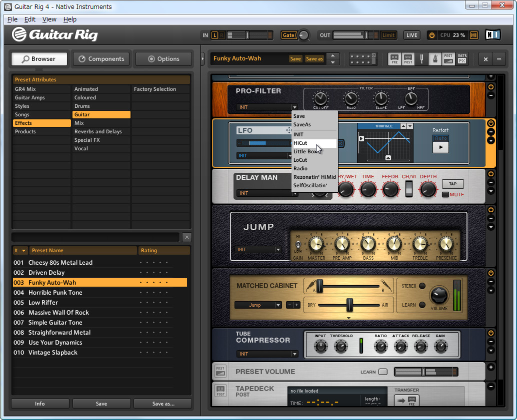The height and width of the screenshot is (420, 517).
Task: Switch off the Pro-Filter power button
Action: [490, 86]
